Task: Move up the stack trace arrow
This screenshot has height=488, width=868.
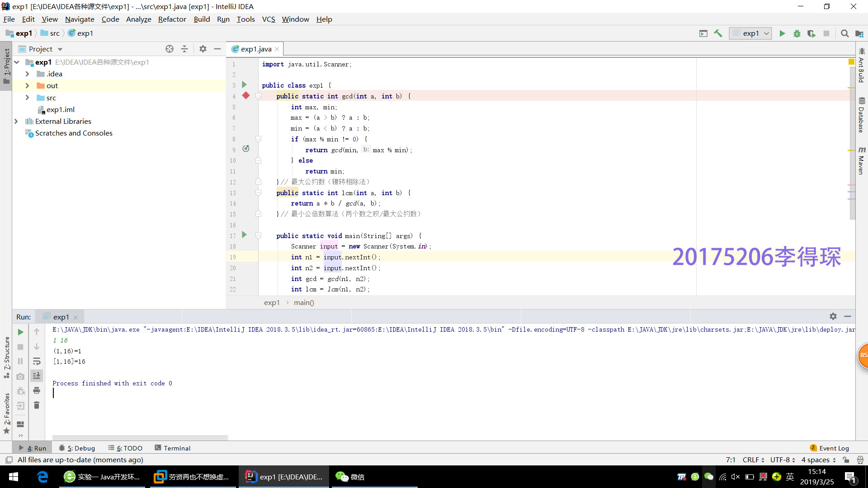Action: point(37,332)
